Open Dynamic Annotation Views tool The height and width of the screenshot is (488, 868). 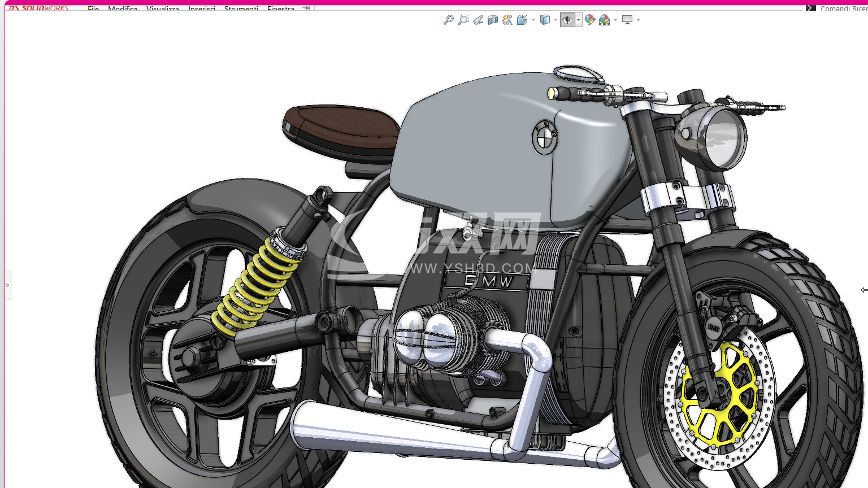point(507,20)
